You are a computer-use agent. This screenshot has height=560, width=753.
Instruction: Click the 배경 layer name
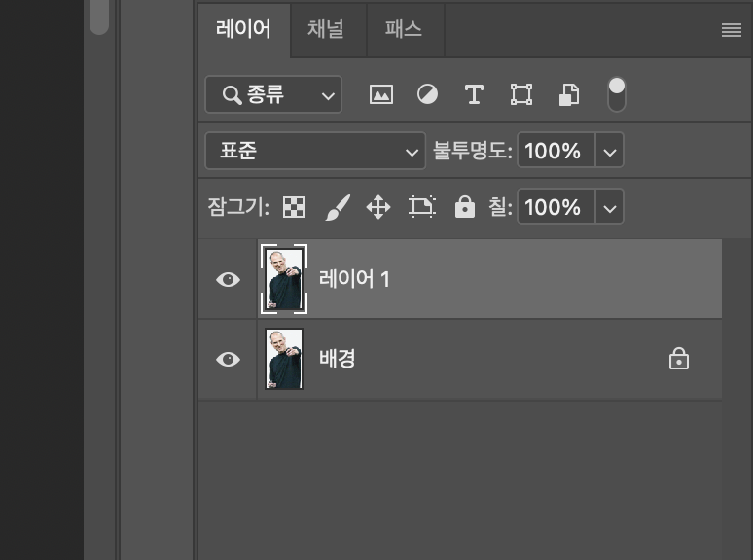pos(338,359)
